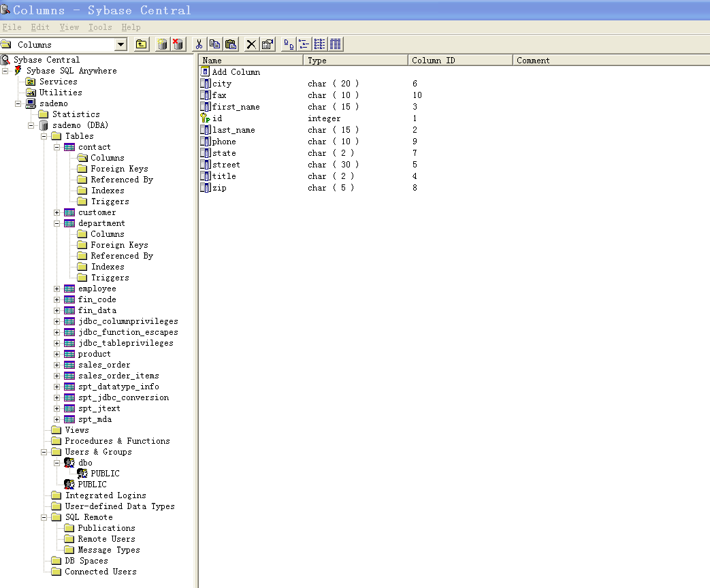Select the Views folder

(77, 430)
